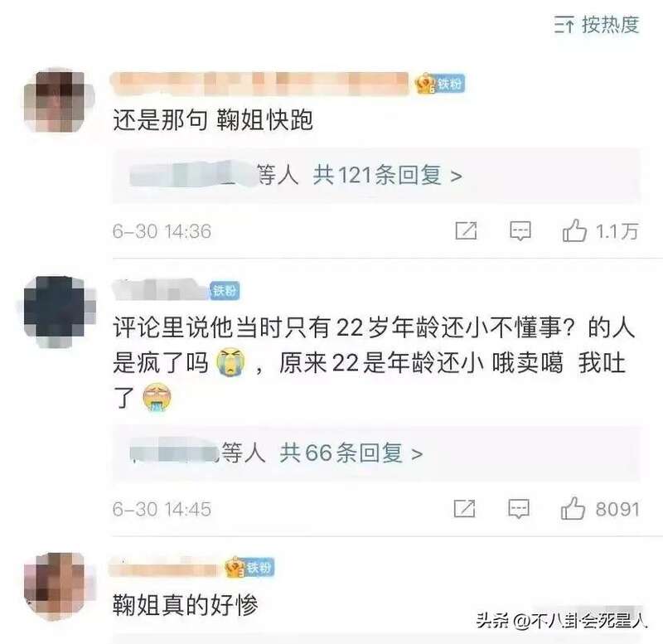Tap the third commenter's crown 铁粉 badge

pos(249,568)
